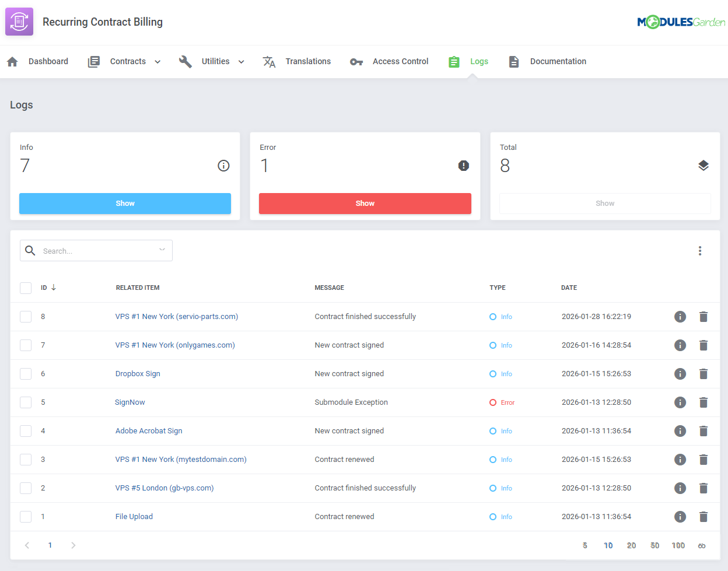Tick the checkbox next to log entry 2
The height and width of the screenshot is (571, 728).
click(x=26, y=488)
